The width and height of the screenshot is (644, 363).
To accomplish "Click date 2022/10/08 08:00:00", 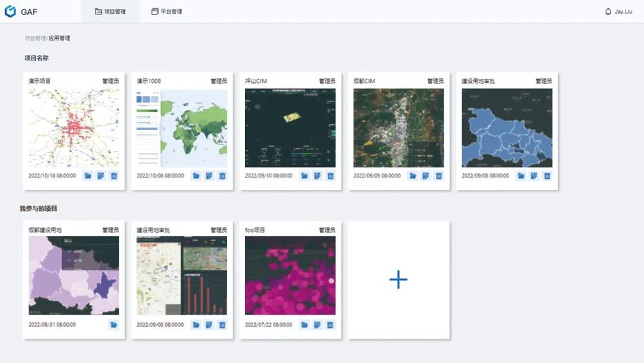I will pyautogui.click(x=160, y=176).
